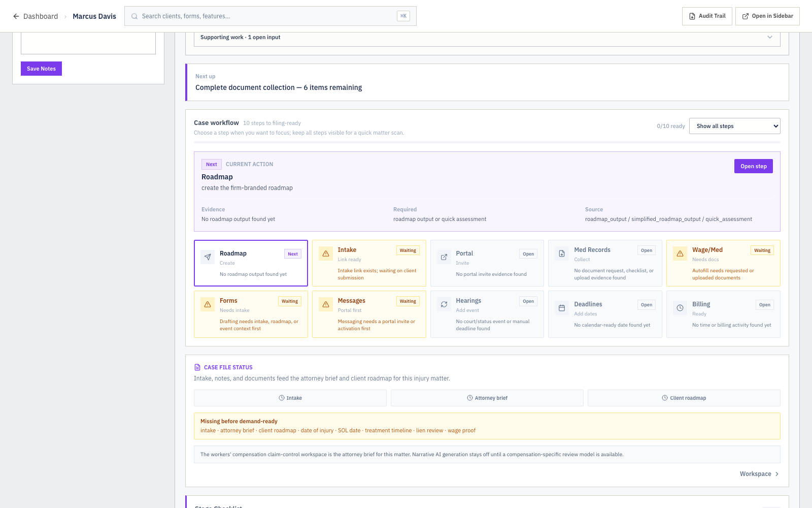Screen dimensions: 812x508
Task: Click the Client roadmap status tile
Action: pos(684,398)
